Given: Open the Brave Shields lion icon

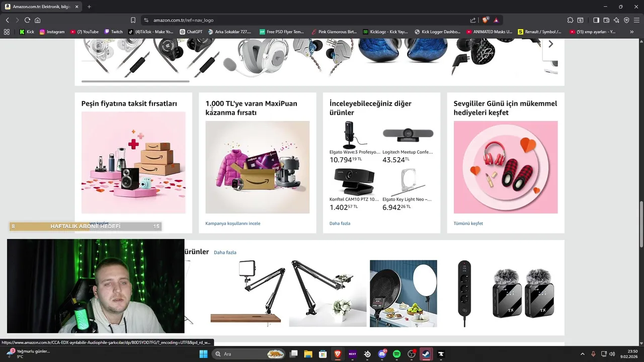Looking at the screenshot, I should coord(485,20).
